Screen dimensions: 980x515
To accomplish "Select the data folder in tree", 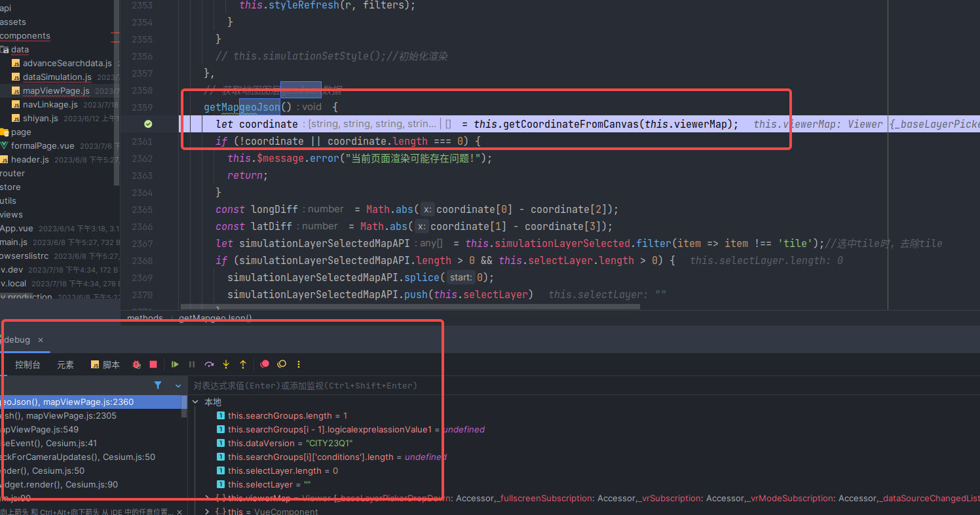I will pos(20,50).
